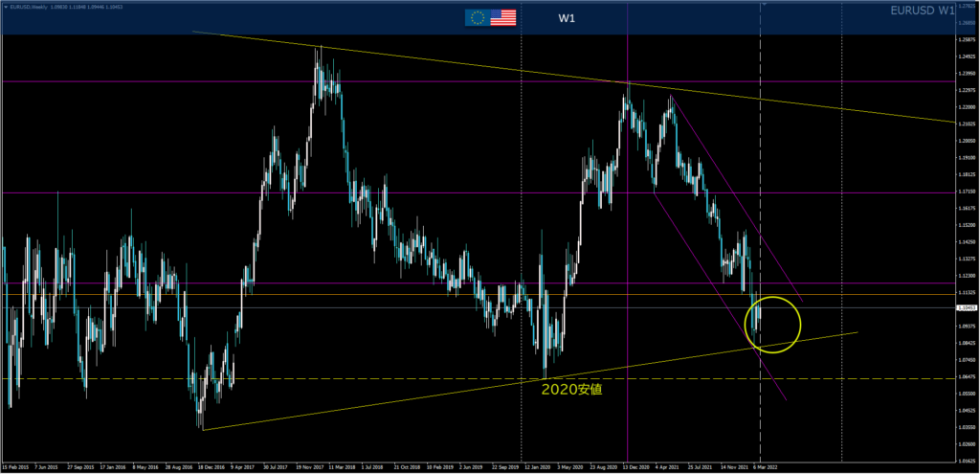Click the 21 Oct 2018 date label
980x474 pixels.
coord(406,466)
